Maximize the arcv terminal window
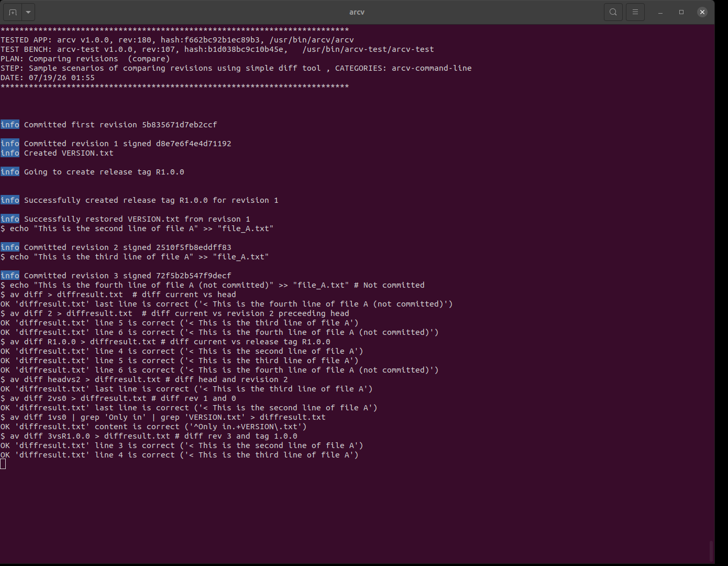Viewport: 728px width, 566px height. coord(681,12)
